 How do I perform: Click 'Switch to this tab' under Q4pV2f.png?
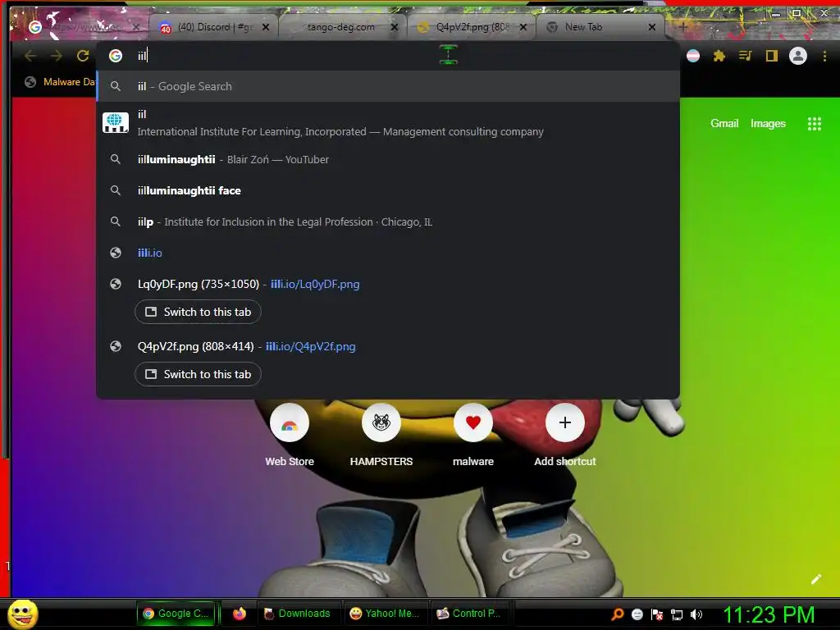click(199, 374)
